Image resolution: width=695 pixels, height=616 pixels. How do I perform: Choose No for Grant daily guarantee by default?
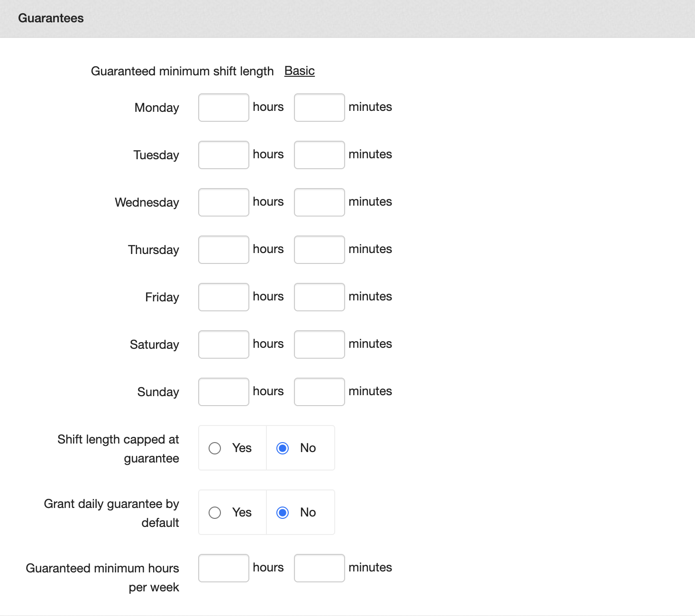(x=283, y=513)
